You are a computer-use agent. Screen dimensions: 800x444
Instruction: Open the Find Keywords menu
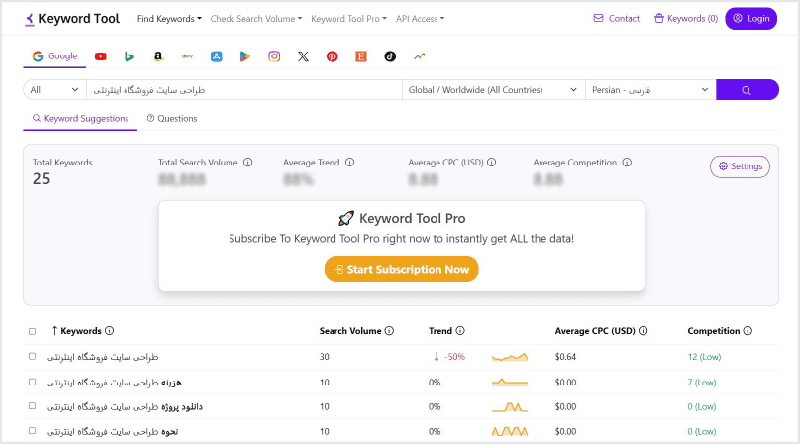pos(169,19)
